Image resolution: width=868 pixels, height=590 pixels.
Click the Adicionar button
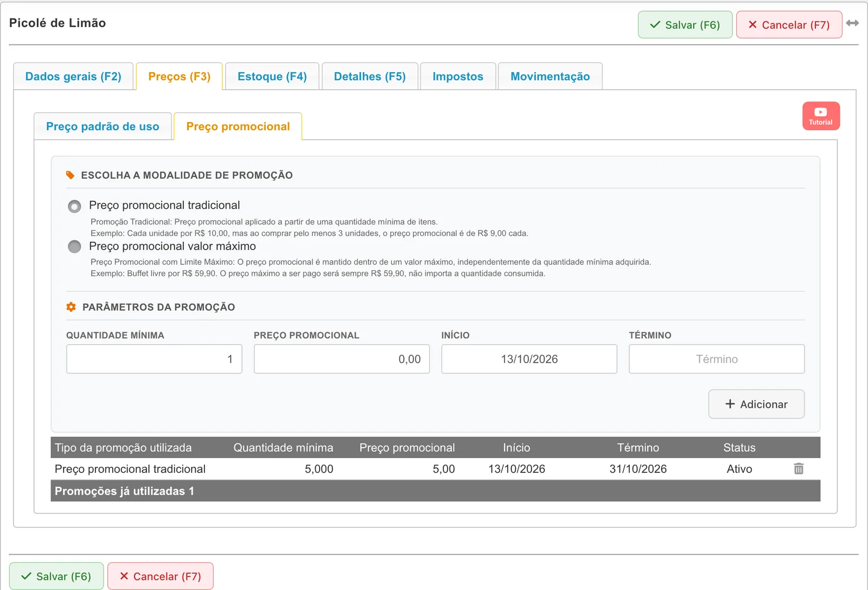click(756, 404)
